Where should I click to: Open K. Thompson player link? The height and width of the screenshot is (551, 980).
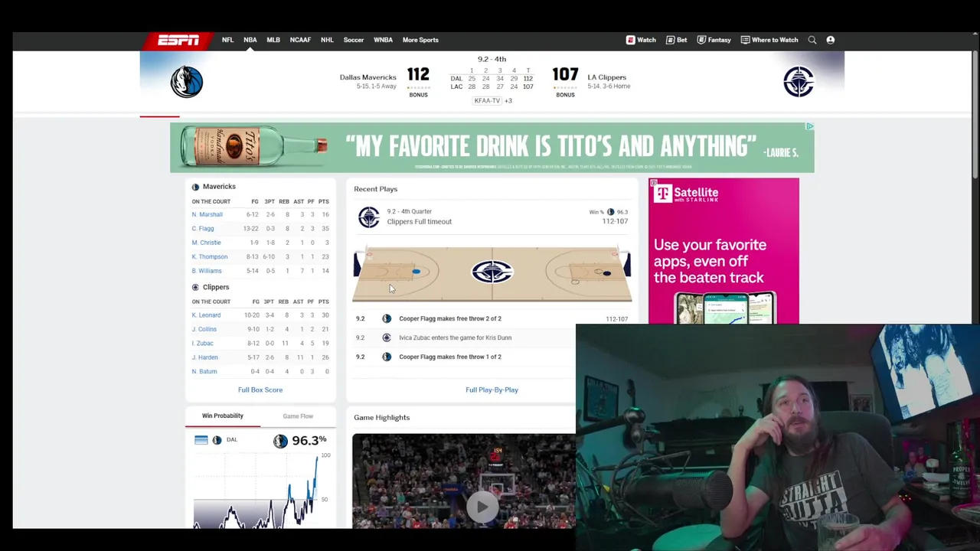point(210,256)
